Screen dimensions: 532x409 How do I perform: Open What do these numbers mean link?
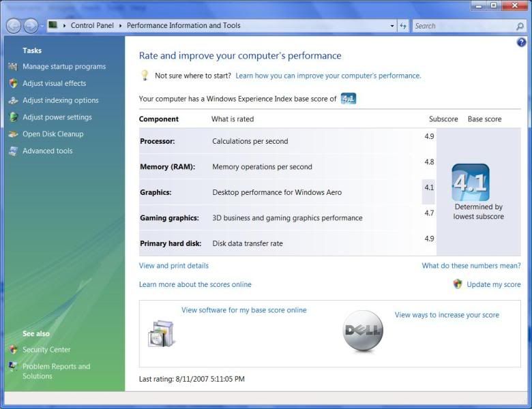471,266
